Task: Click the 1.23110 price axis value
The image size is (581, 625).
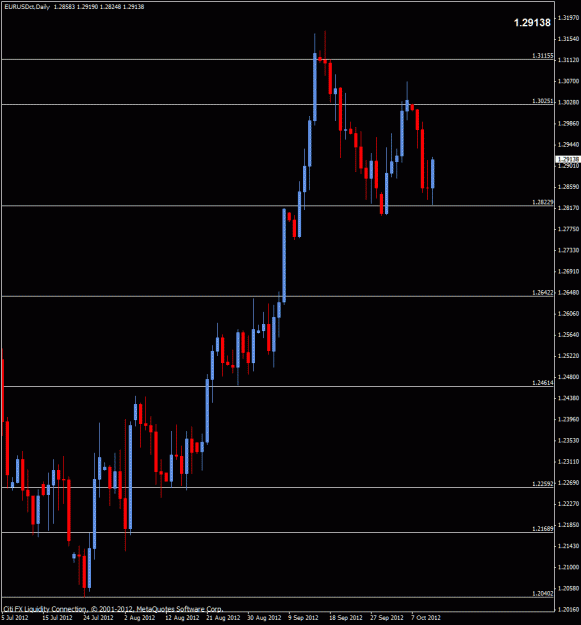Action: [568, 461]
